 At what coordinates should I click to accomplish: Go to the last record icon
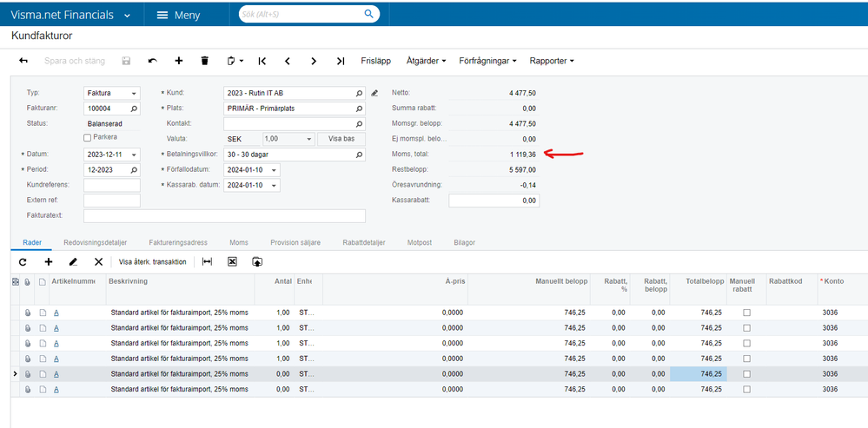341,61
